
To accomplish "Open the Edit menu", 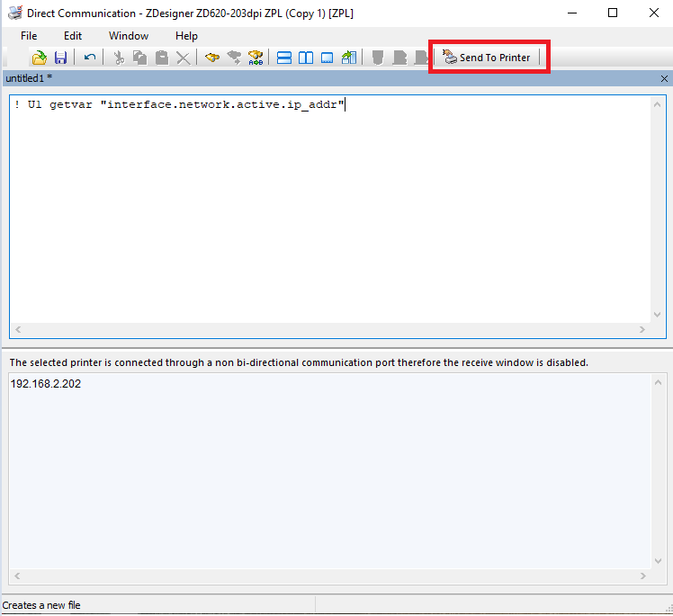I will click(73, 36).
